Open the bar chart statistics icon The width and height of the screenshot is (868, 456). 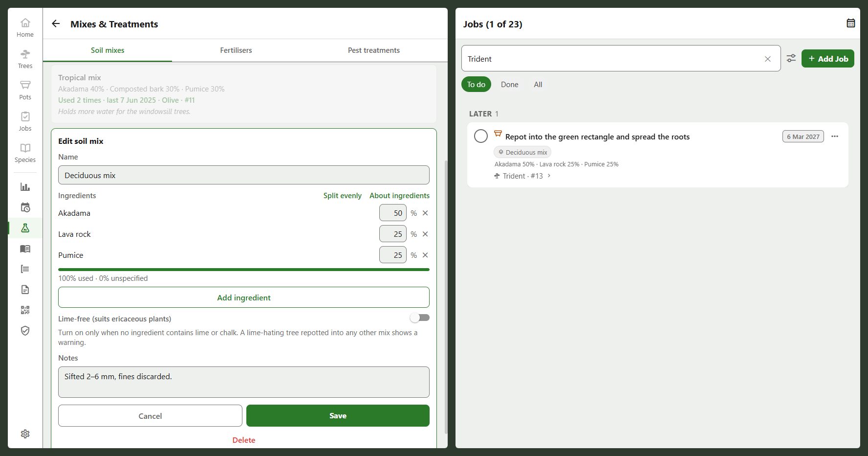25,187
